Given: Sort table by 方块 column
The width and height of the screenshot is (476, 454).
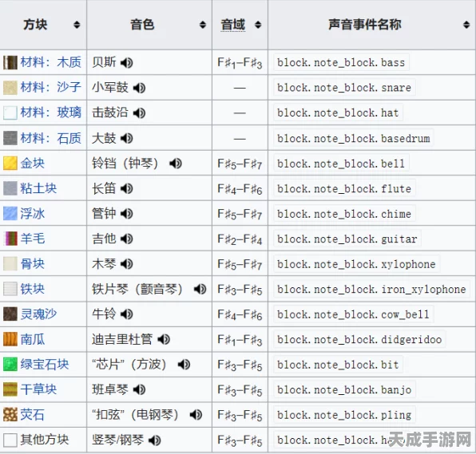Looking at the screenshot, I should coord(77,25).
